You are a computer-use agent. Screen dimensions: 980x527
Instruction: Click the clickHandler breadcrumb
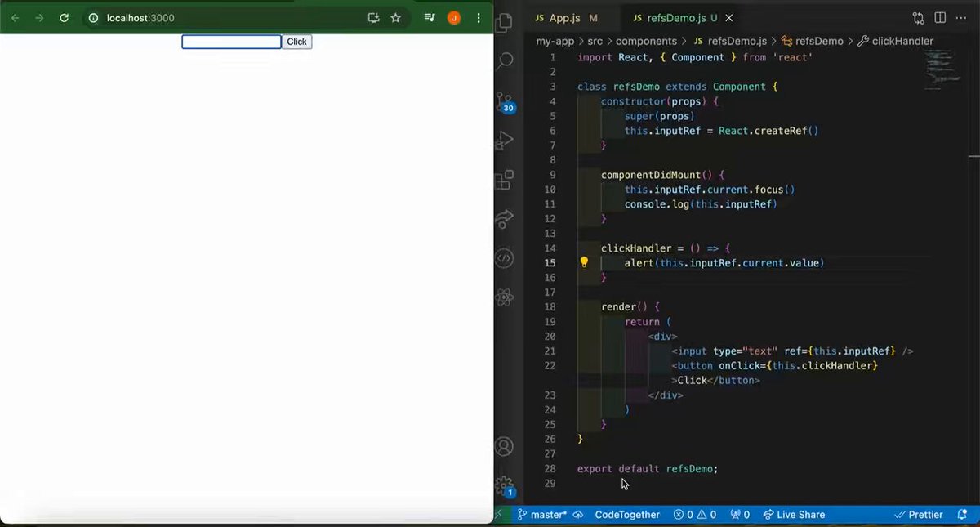click(x=895, y=41)
